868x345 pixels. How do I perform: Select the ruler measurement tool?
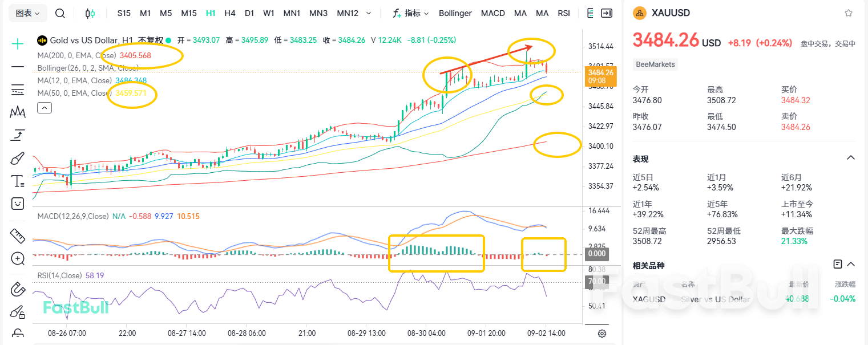point(17,236)
